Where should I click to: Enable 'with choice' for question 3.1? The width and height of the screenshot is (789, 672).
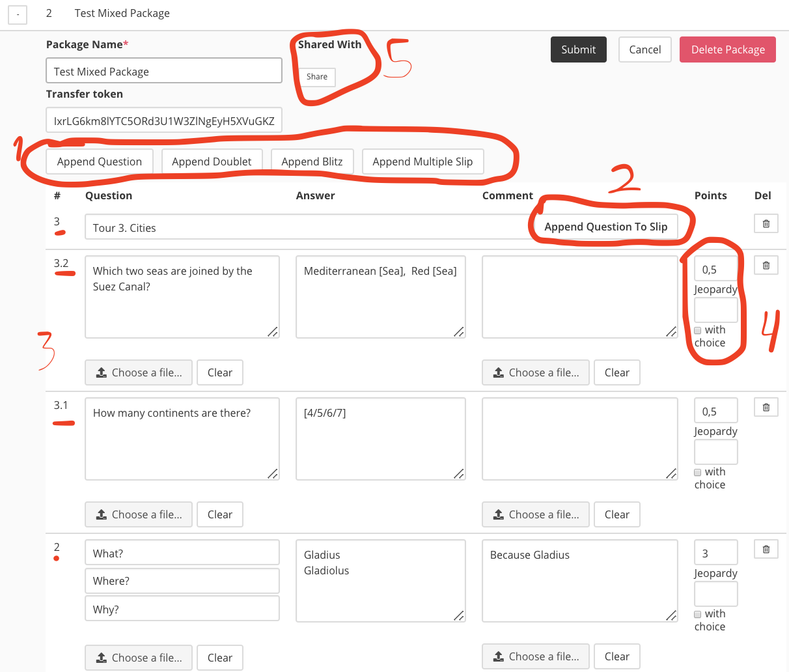[698, 473]
